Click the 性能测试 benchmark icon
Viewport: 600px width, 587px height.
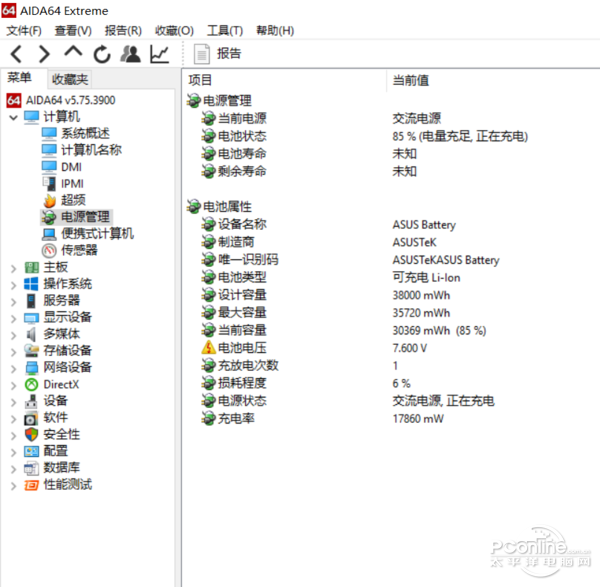click(31, 485)
